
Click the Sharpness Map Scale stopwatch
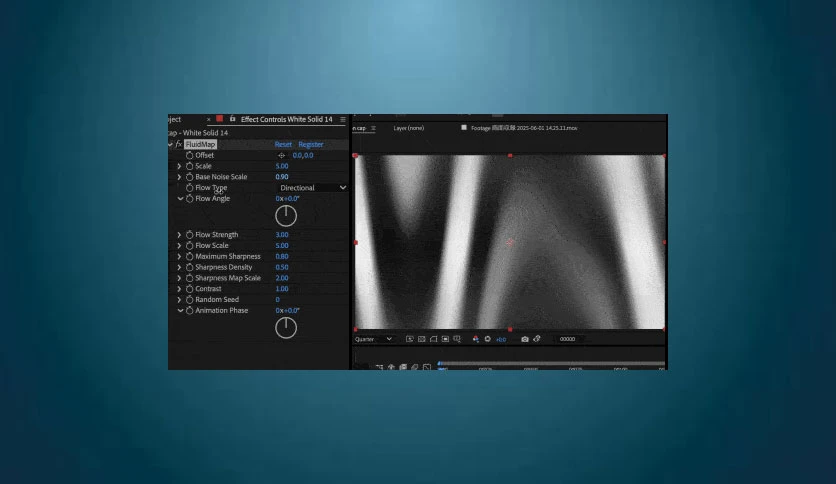click(x=189, y=278)
